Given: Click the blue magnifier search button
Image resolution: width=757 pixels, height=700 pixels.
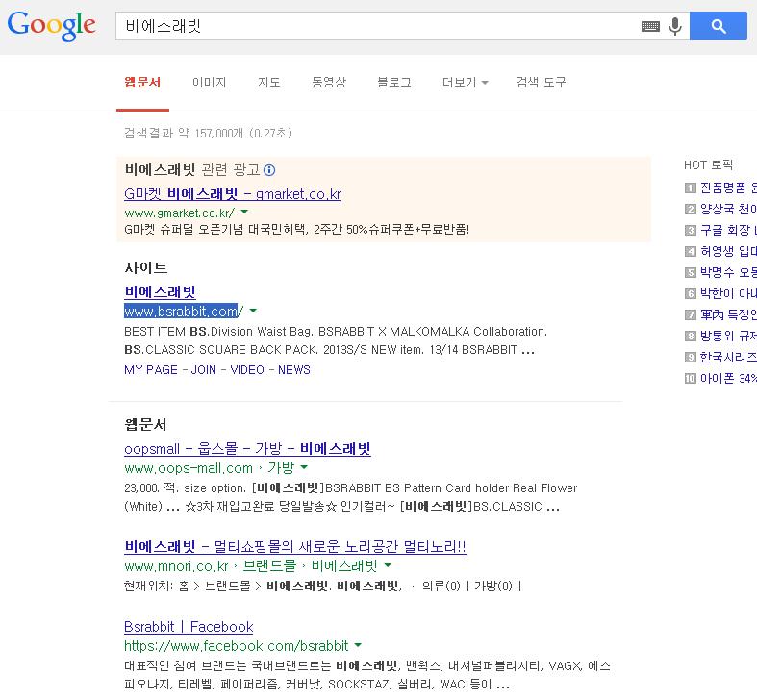Looking at the screenshot, I should pos(718,26).
